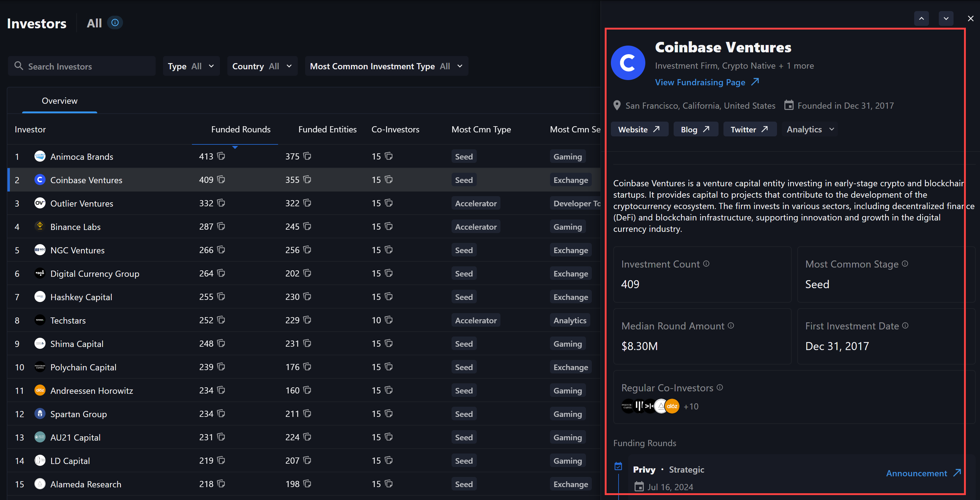The height and width of the screenshot is (500, 980).
Task: Click the Most Common Stage info icon
Action: 905,264
